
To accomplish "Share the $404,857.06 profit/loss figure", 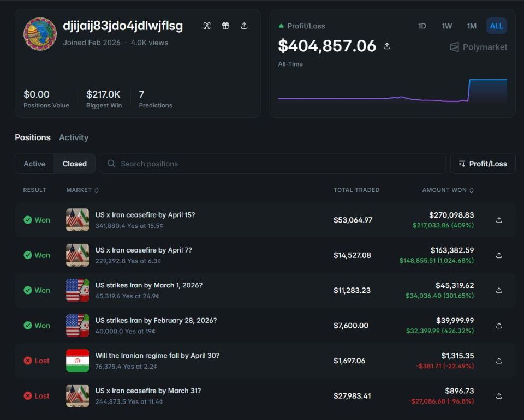I will (x=387, y=46).
